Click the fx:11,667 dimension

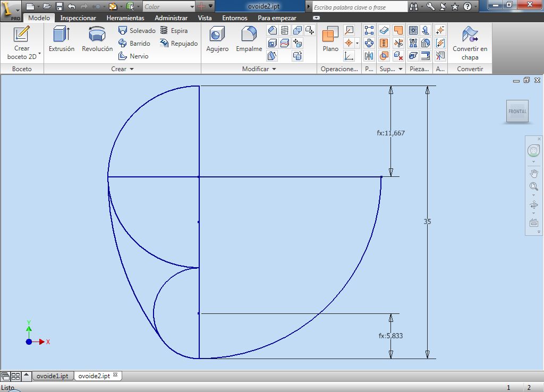click(x=390, y=133)
